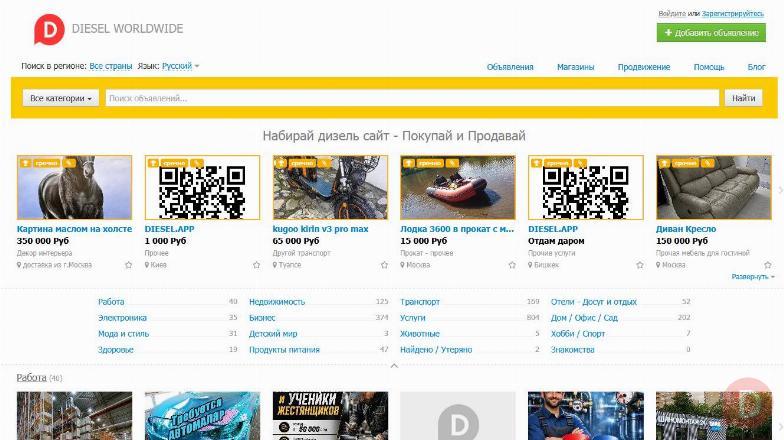Open the Объявления menu item
The width and height of the screenshot is (784, 440).
[510, 67]
